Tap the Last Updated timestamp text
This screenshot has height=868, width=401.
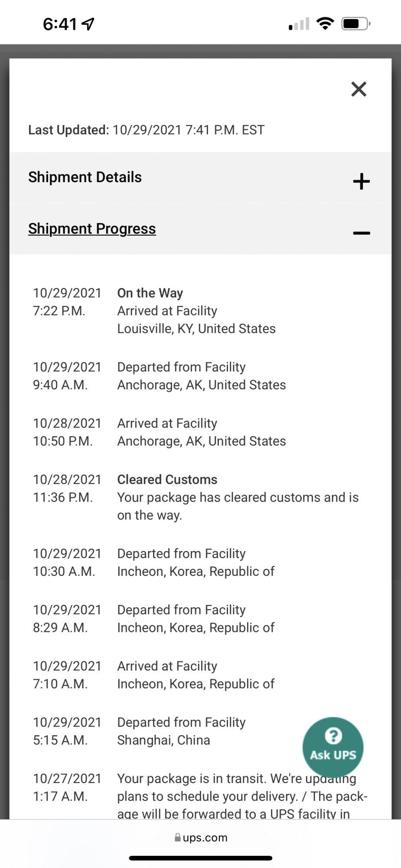click(x=146, y=130)
